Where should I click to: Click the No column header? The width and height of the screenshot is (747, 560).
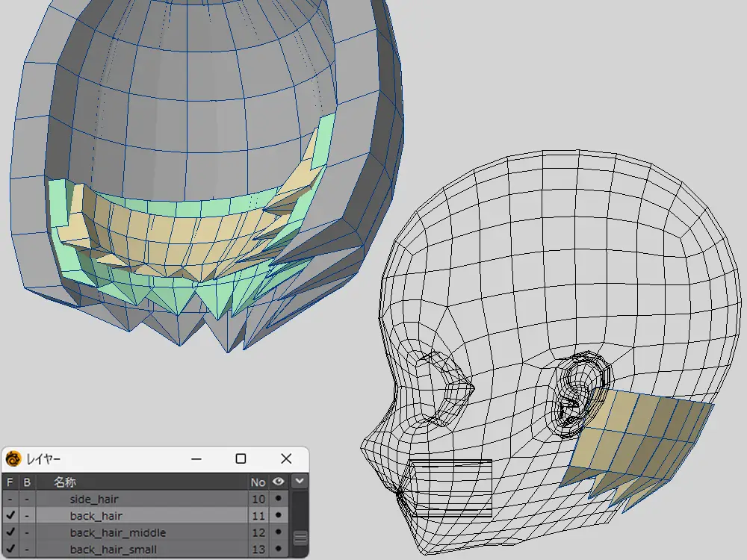click(258, 482)
